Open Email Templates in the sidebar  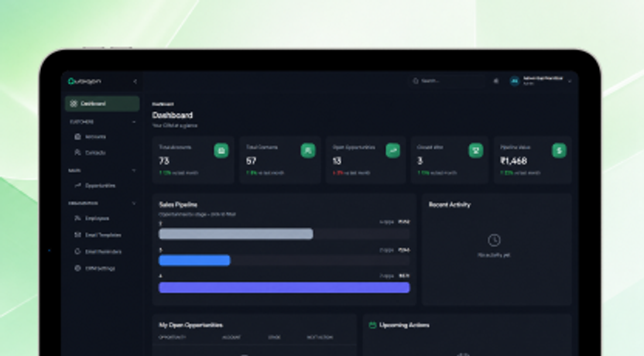click(102, 234)
